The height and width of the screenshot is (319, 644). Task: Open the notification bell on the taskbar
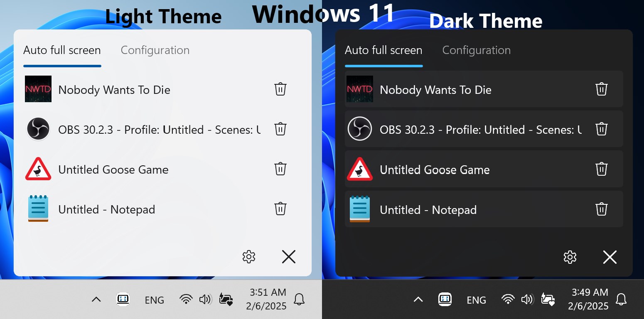[x=300, y=299]
